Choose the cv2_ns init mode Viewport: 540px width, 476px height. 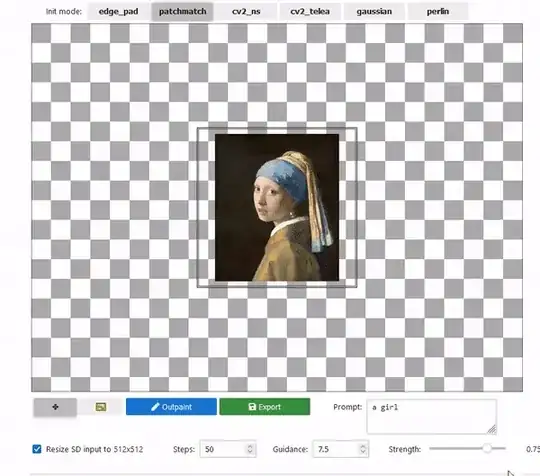[246, 11]
